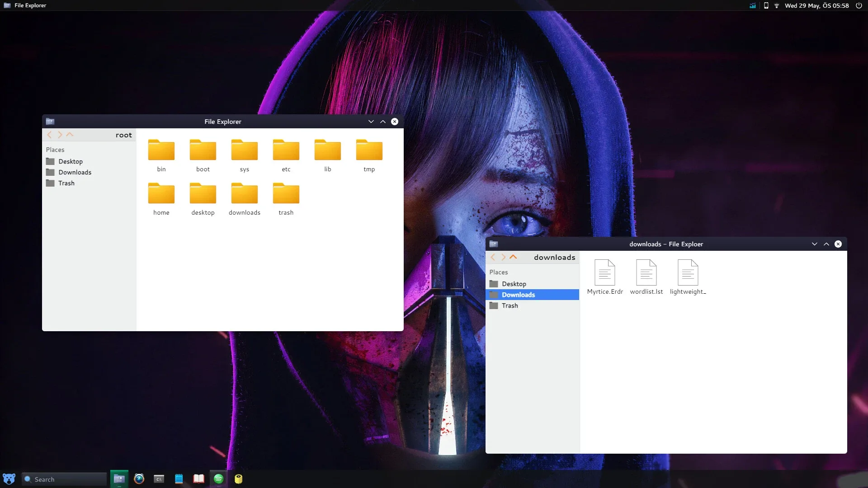Viewport: 868px width, 488px height.
Task: Open the blue notepad taskbar icon
Action: [x=179, y=479]
